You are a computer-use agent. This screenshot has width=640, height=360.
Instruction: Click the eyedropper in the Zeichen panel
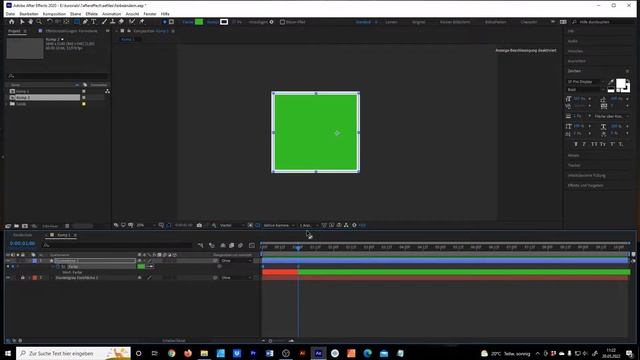click(611, 82)
